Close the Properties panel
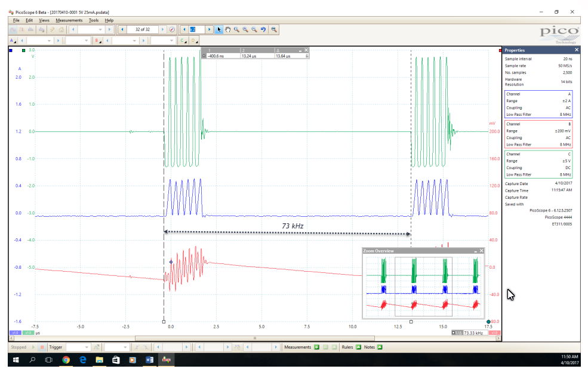Image resolution: width=588 pixels, height=375 pixels. (x=577, y=50)
